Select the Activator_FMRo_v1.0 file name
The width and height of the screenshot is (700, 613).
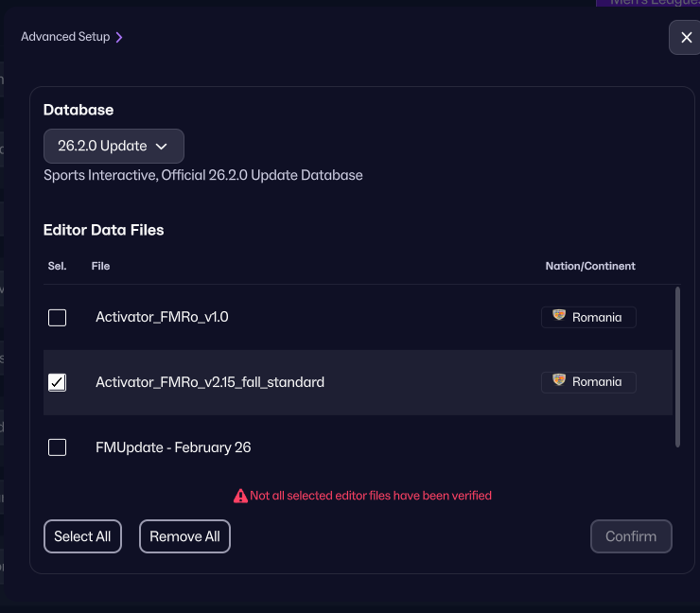point(162,318)
